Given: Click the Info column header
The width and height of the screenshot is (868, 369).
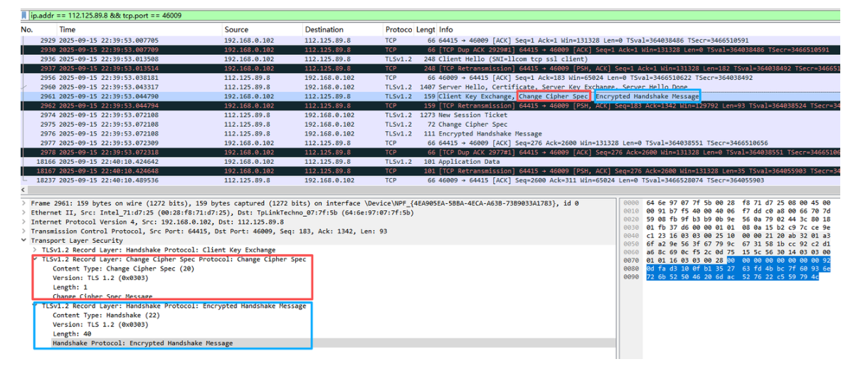Looking at the screenshot, I should click(446, 30).
